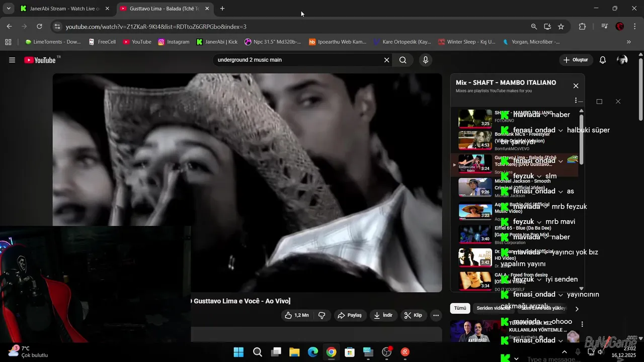The width and height of the screenshot is (644, 362).
Task: Create clip with Klip button
Action: click(x=413, y=315)
